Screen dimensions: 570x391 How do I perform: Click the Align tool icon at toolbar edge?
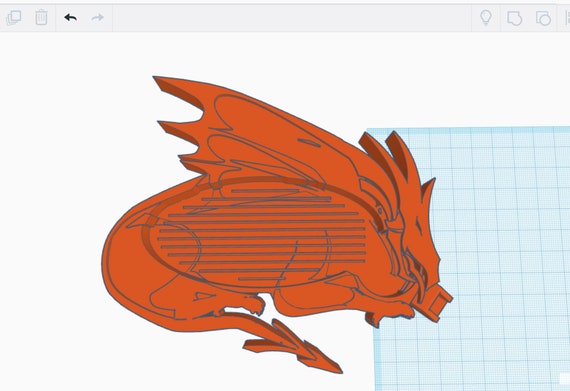[x=567, y=18]
